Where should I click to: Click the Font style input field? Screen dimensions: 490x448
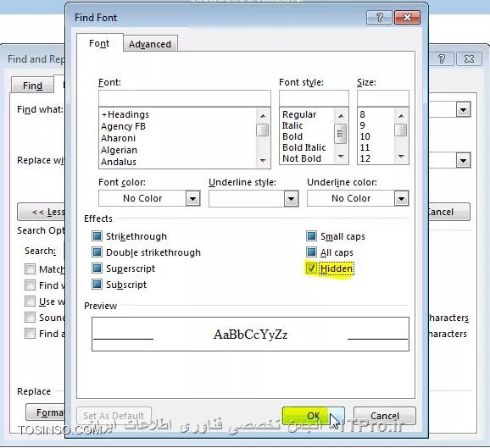(314, 98)
